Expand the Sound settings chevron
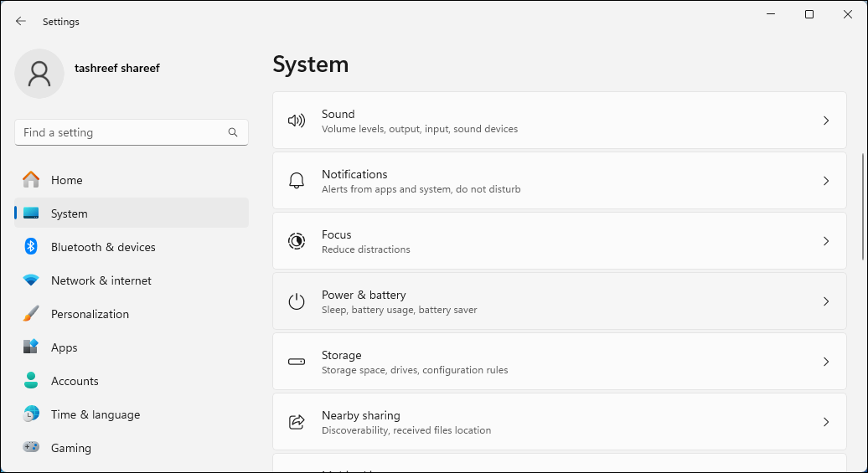 (x=825, y=121)
